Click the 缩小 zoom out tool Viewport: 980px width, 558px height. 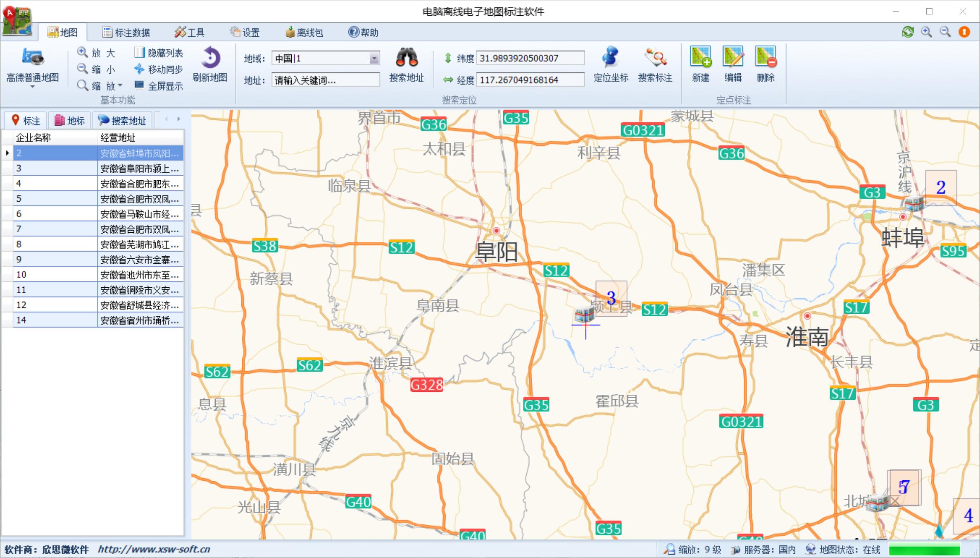pyautogui.click(x=96, y=69)
